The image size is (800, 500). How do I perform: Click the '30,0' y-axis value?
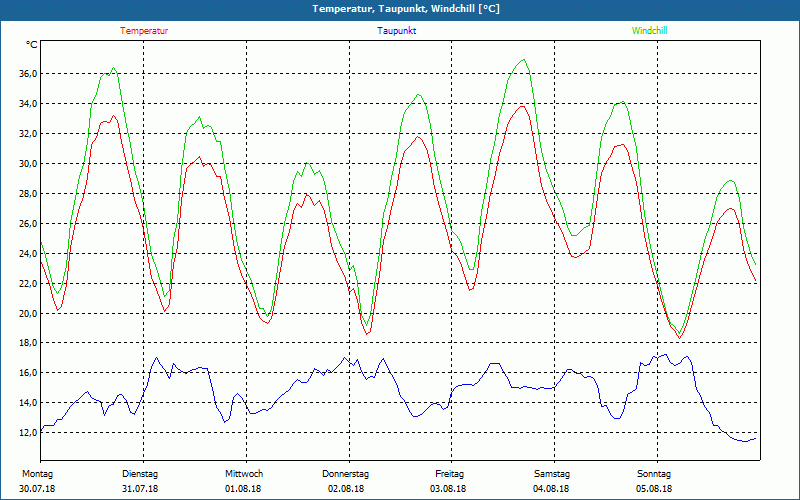pos(28,164)
